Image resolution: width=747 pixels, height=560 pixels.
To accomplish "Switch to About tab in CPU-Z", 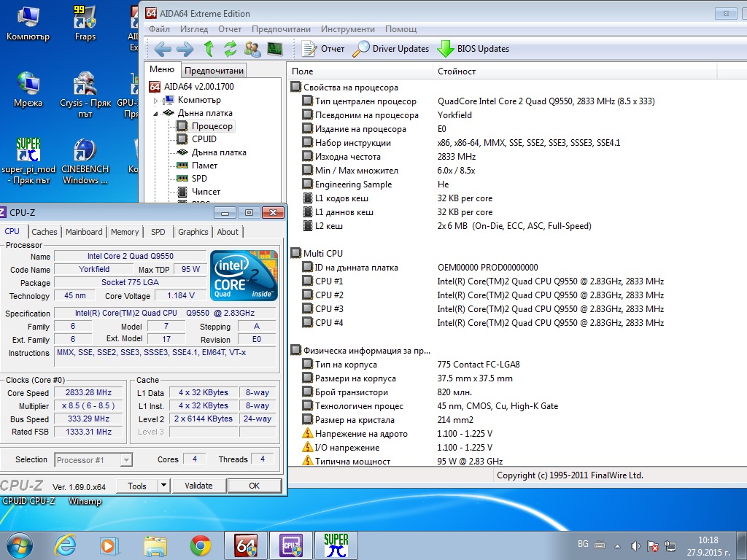I will coord(228,232).
